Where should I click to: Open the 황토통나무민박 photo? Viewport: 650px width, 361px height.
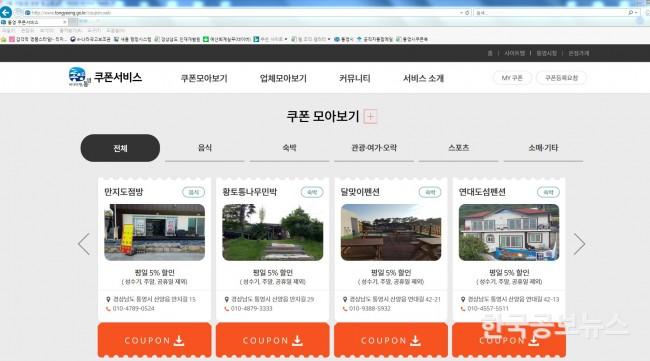point(273,232)
